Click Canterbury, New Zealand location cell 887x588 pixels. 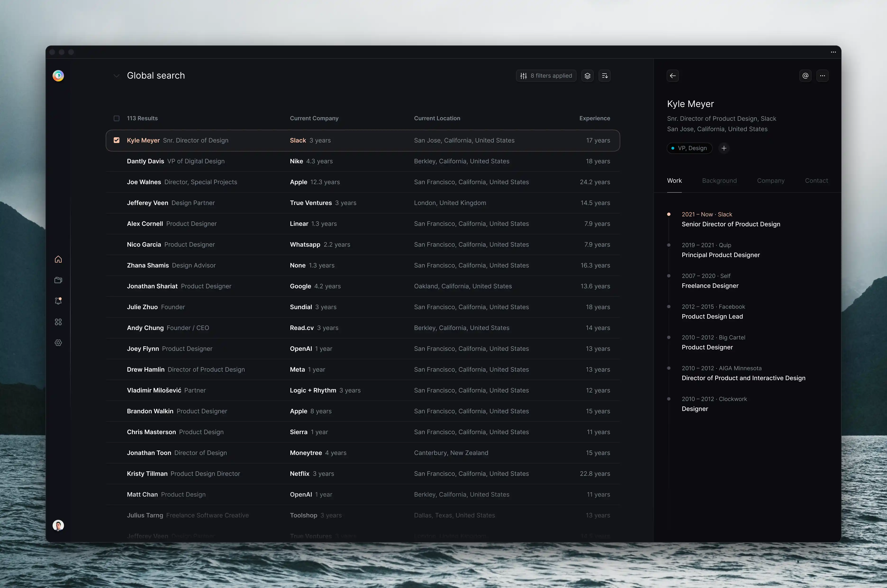click(451, 453)
